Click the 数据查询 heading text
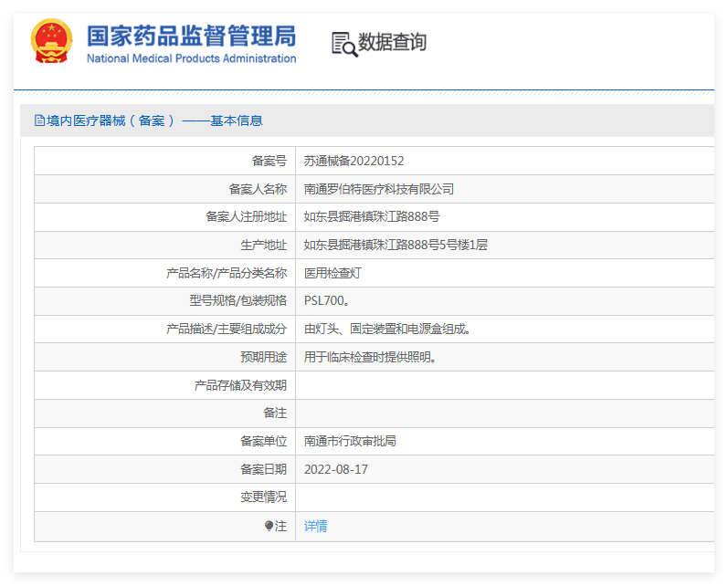Screen dimensions: 728x586 [x=393, y=42]
